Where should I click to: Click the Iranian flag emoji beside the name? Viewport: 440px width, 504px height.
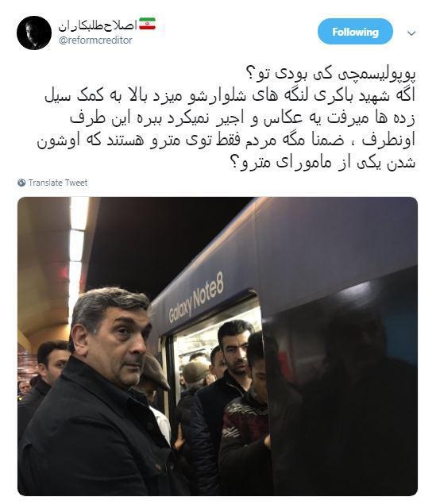click(x=147, y=24)
